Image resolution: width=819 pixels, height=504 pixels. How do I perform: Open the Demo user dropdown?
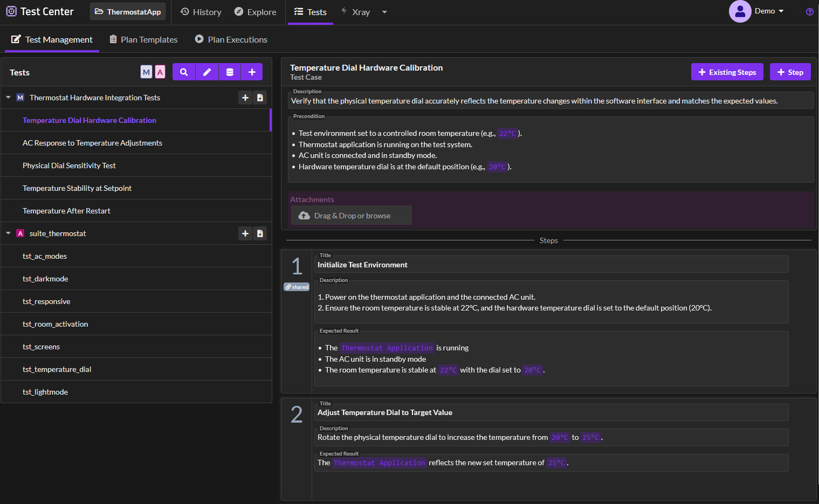click(x=769, y=11)
